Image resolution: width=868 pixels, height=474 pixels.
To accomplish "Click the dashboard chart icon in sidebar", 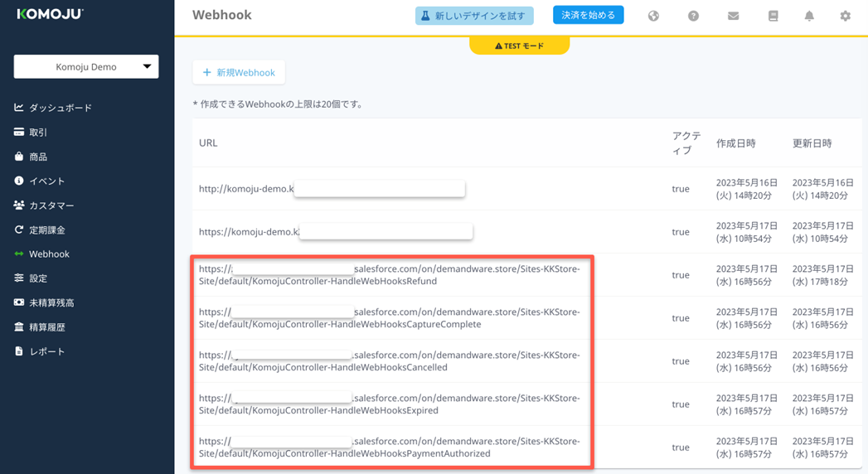I will point(19,108).
